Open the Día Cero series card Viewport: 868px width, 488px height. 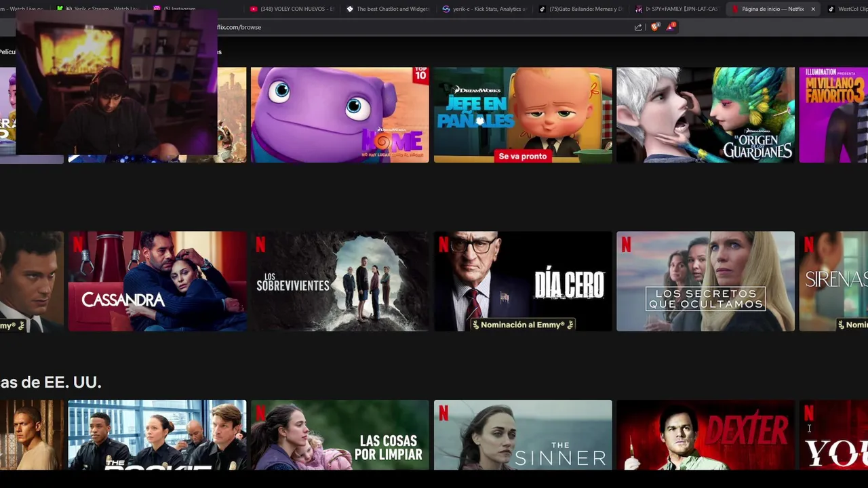click(x=523, y=281)
